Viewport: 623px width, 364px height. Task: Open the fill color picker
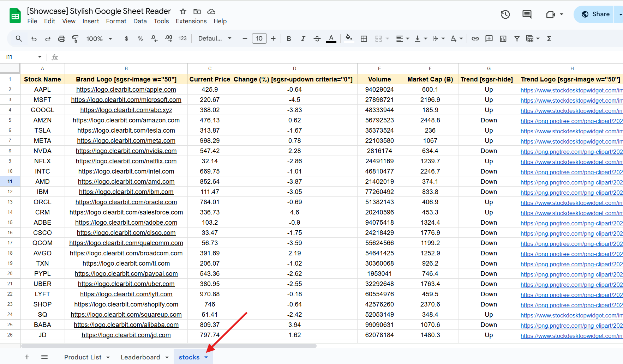pyautogui.click(x=349, y=38)
